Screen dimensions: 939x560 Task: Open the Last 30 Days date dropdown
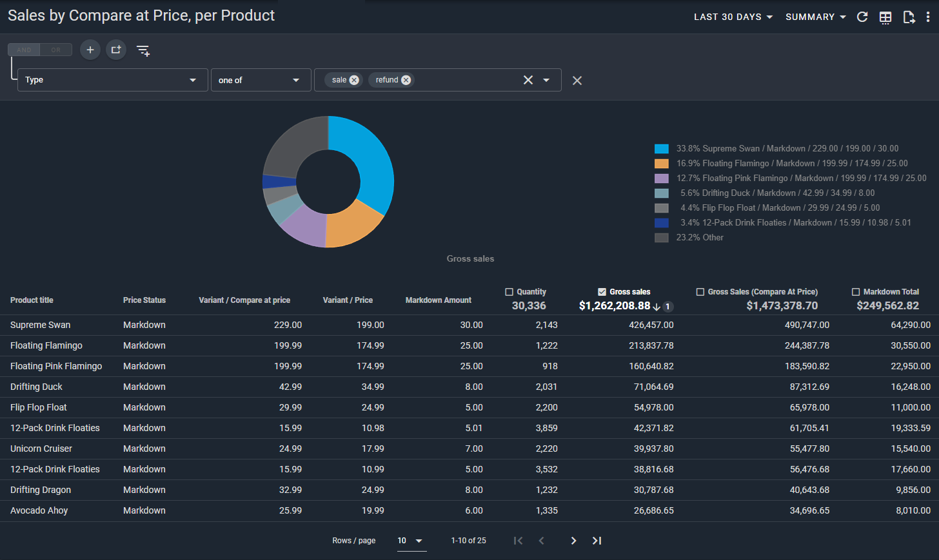point(733,17)
